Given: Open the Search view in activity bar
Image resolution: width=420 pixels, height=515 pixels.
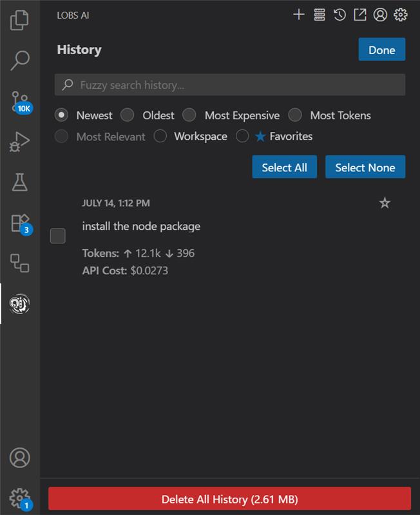Looking at the screenshot, I should tap(20, 61).
